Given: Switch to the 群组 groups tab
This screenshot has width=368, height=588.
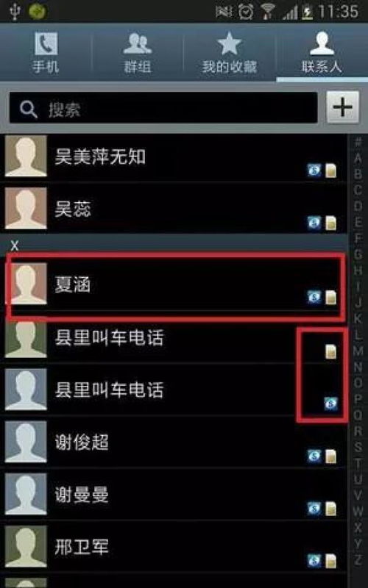Looking at the screenshot, I should coord(138,52).
